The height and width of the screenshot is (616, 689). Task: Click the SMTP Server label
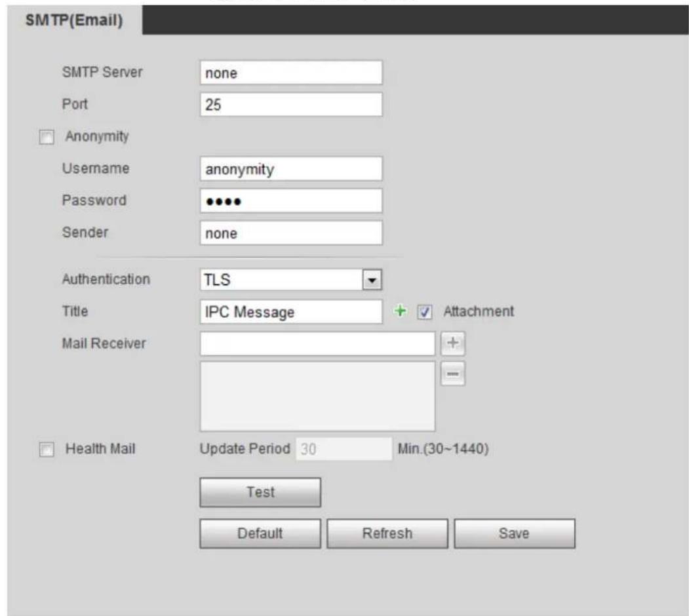coord(102,72)
